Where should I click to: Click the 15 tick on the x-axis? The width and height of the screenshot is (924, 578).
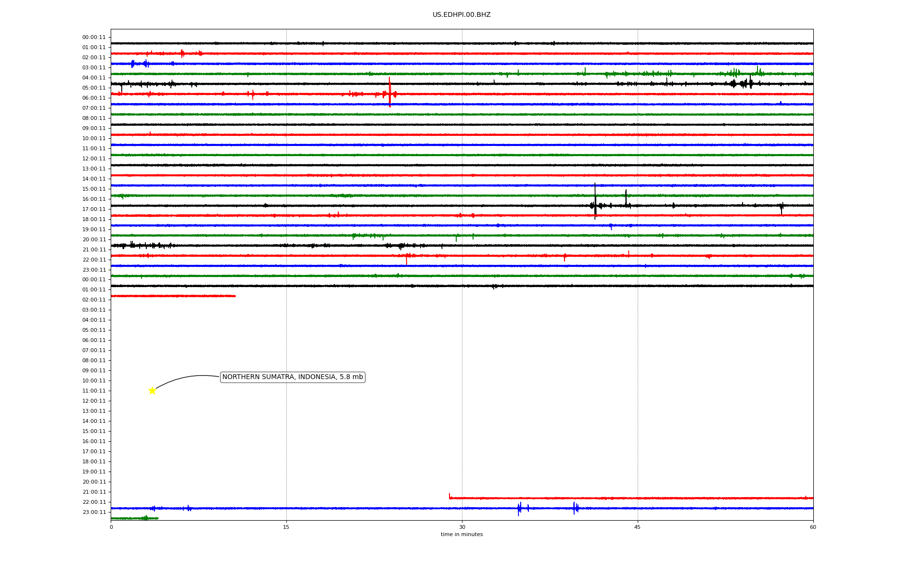click(286, 527)
